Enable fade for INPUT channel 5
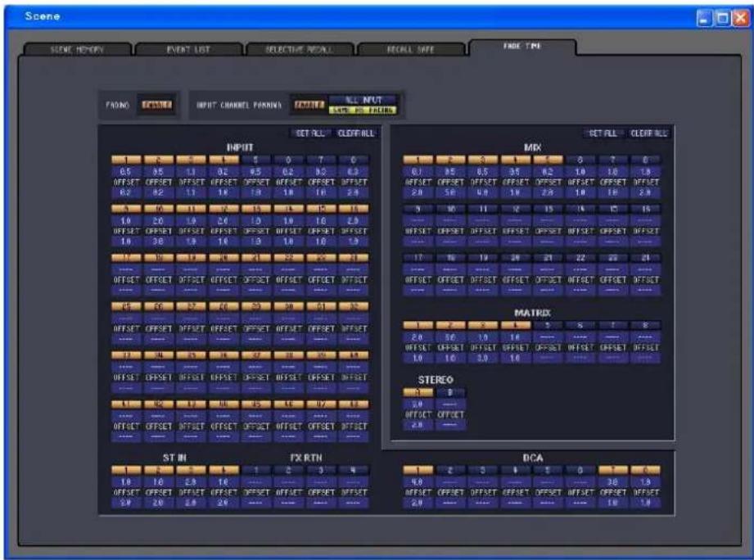Screen dimensions: 754x560 pos(256,160)
